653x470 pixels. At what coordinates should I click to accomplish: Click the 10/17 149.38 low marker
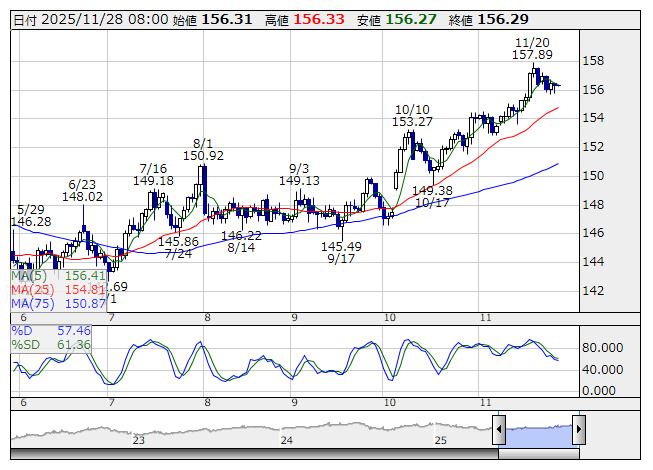coord(432,196)
